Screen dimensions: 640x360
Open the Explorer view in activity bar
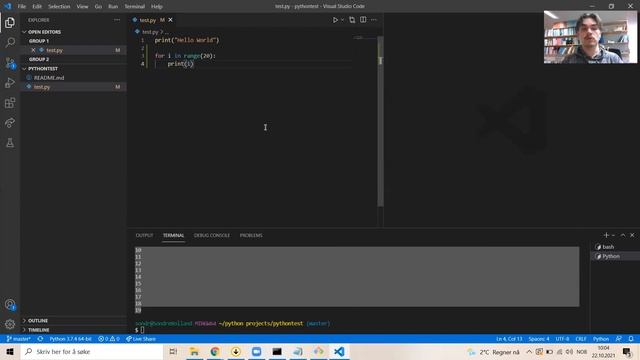click(10, 22)
